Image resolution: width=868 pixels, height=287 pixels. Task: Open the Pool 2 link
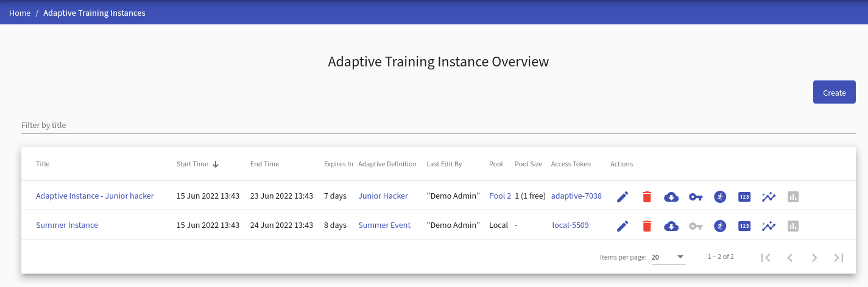click(x=500, y=196)
